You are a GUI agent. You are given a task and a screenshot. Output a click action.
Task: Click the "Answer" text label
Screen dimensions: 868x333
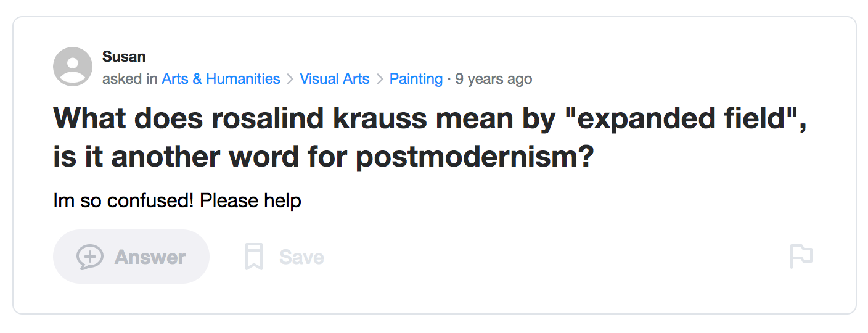click(150, 257)
